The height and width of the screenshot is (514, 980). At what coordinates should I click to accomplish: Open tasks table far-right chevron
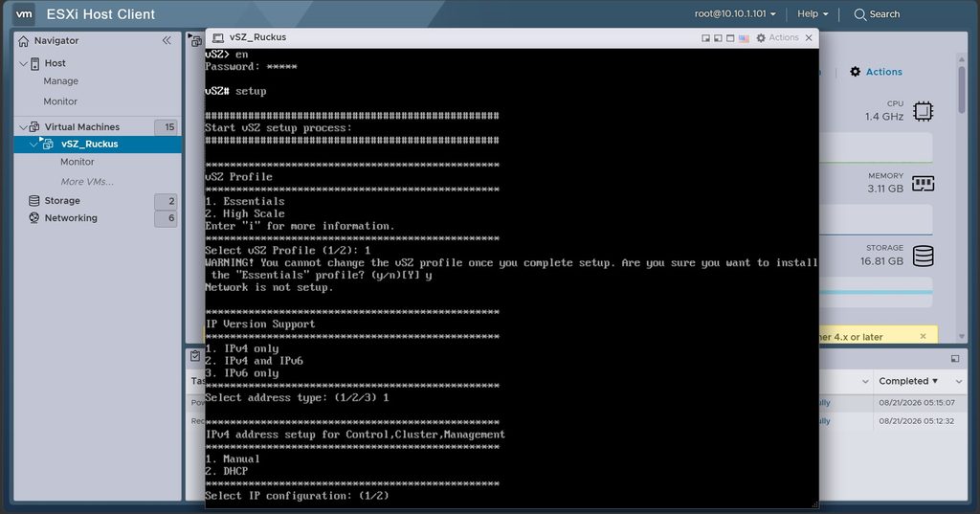tap(959, 382)
